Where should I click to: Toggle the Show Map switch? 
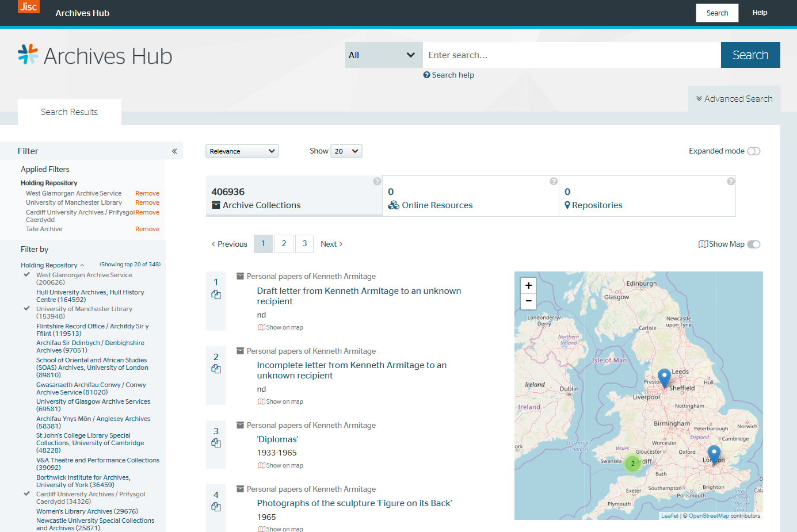(x=754, y=244)
